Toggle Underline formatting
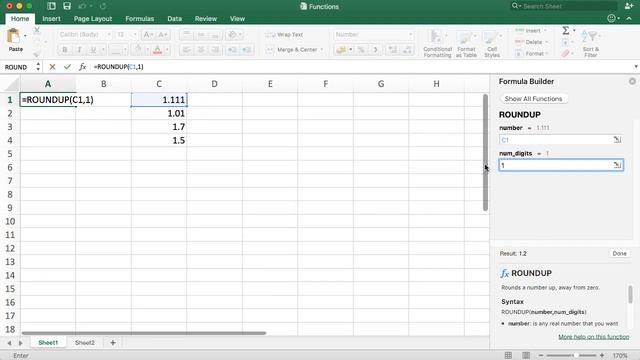Viewport: 640px width, 360px height. (93, 50)
